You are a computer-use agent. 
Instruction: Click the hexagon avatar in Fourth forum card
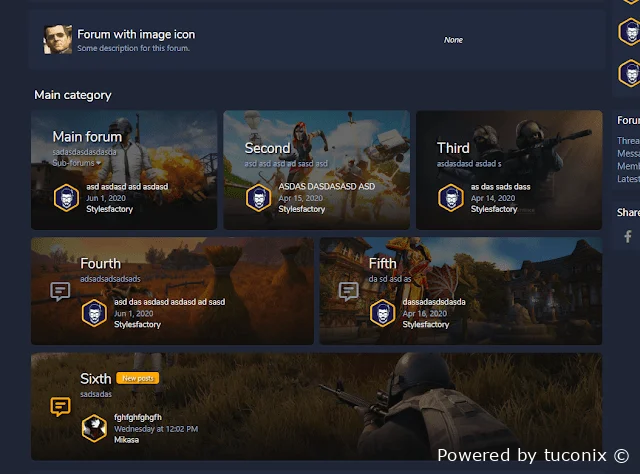(94, 313)
